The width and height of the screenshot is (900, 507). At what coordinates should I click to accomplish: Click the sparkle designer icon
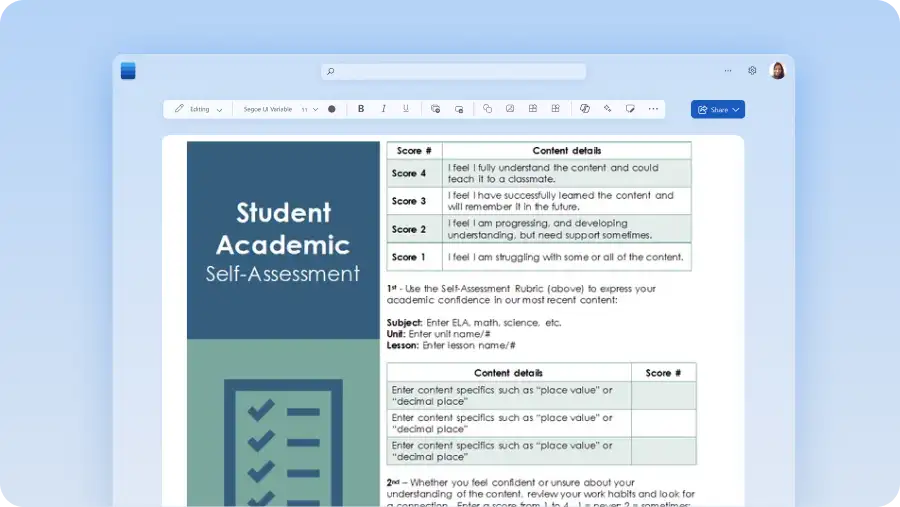(607, 109)
